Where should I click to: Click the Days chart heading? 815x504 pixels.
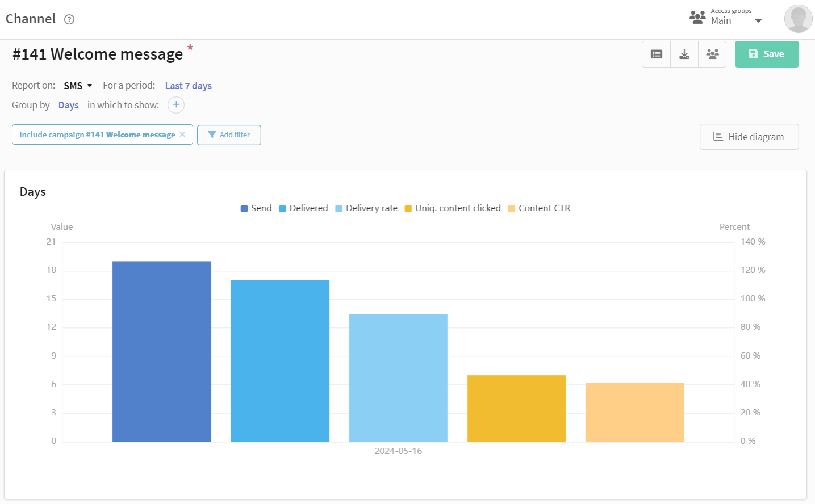tap(33, 192)
